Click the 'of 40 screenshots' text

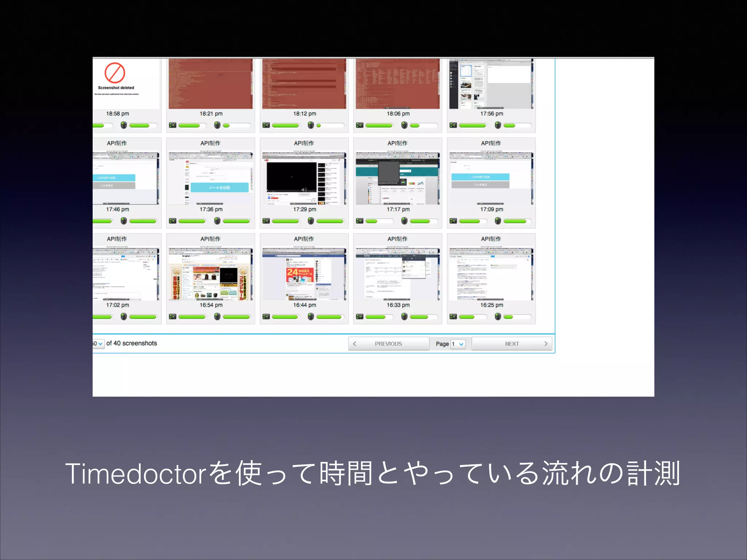(132, 343)
